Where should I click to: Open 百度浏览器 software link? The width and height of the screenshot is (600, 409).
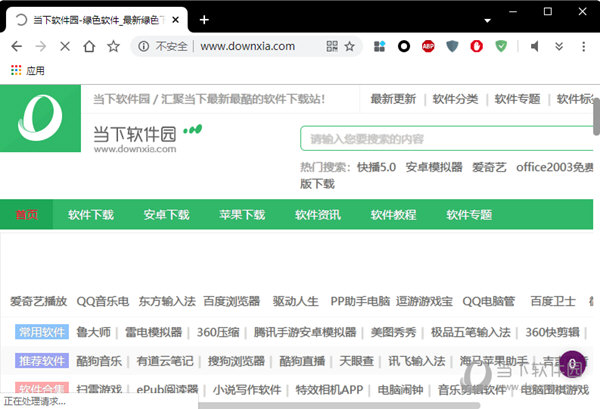[x=232, y=301]
